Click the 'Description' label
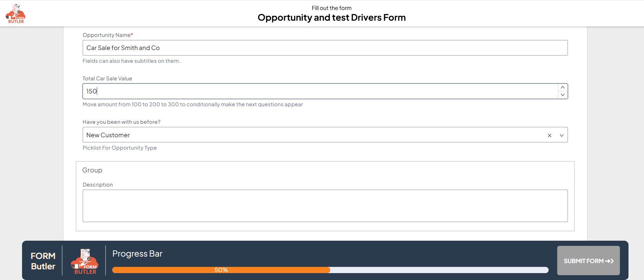Screen dimensions: 644x280 [98, 185]
